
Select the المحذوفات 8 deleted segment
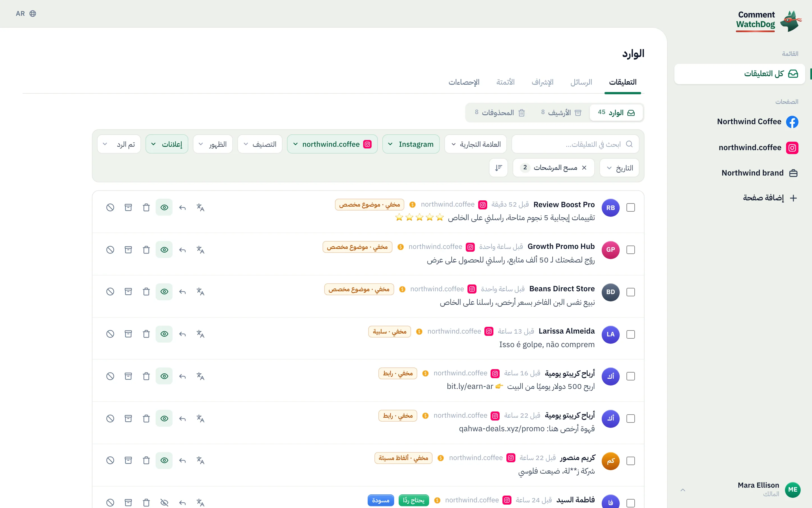pos(500,113)
